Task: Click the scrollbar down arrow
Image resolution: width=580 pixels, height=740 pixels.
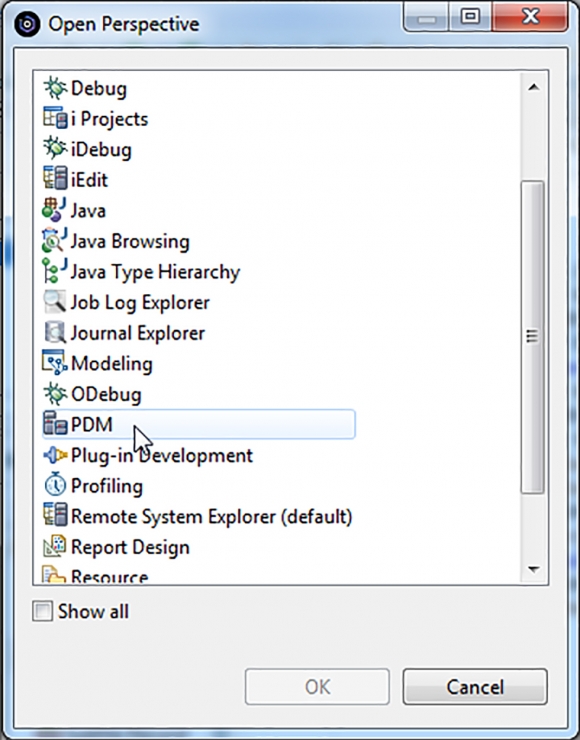Action: (x=534, y=569)
